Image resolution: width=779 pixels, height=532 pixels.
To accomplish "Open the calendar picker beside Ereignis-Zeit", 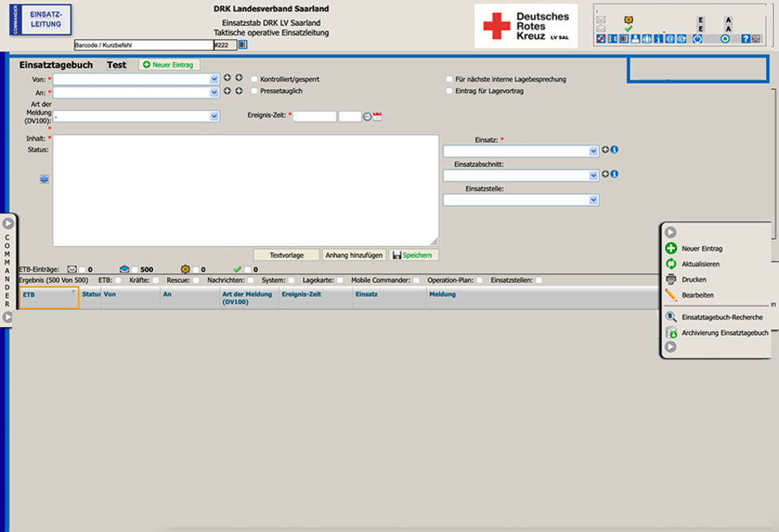I will tap(377, 117).
